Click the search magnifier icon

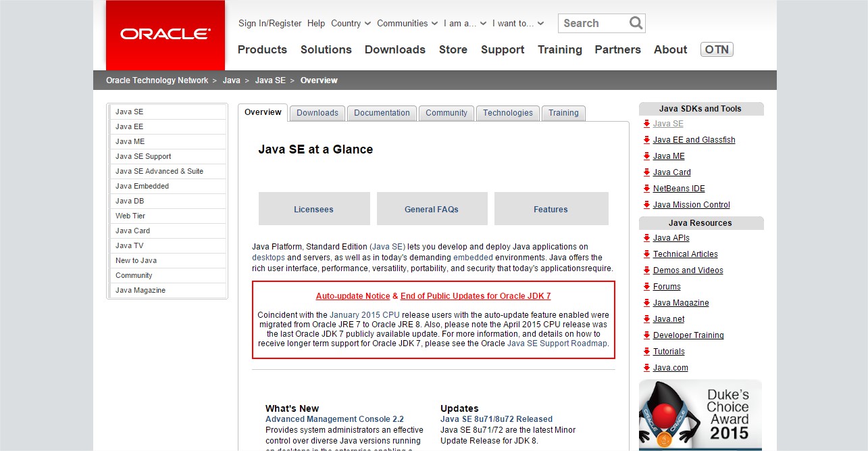pyautogui.click(x=636, y=23)
